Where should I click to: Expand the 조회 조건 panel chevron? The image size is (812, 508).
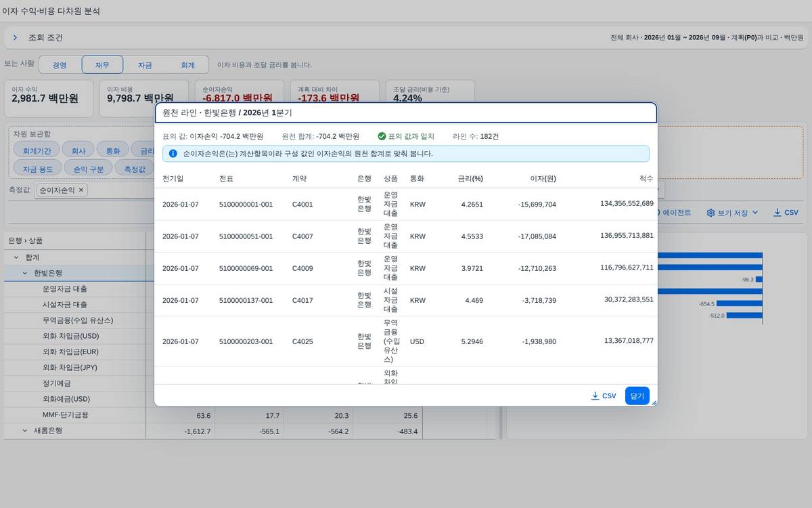15,38
